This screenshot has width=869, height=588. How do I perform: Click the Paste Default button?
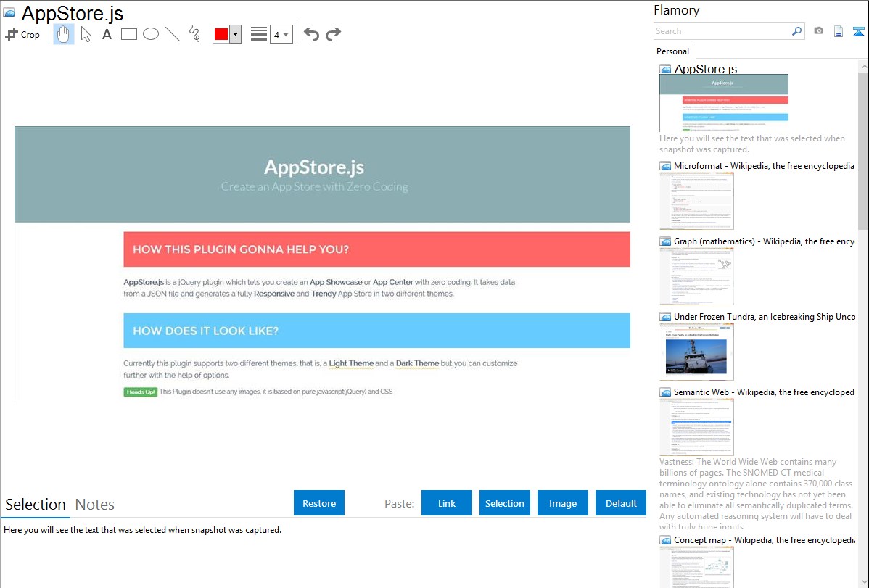(621, 503)
